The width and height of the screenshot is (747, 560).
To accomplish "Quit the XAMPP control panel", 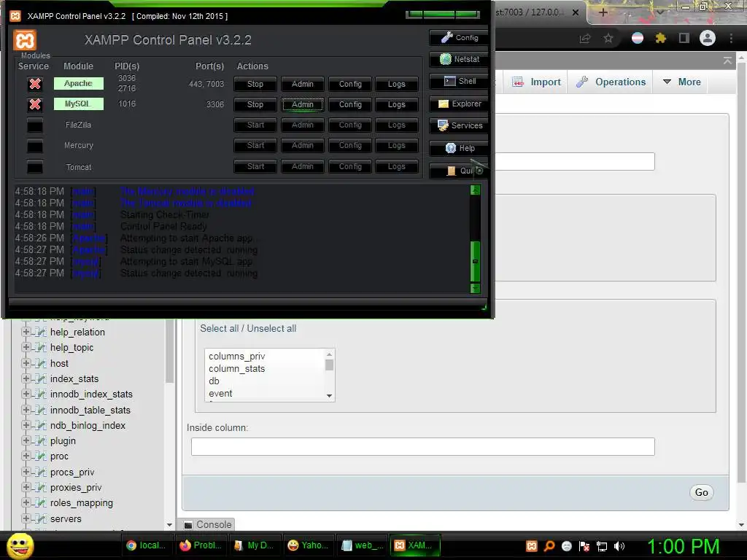I will (459, 171).
